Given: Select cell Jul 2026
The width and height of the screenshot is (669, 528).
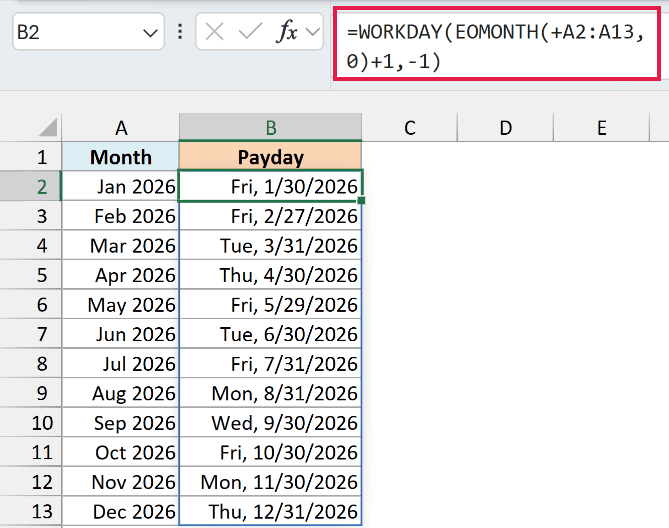Looking at the screenshot, I should (x=121, y=363).
